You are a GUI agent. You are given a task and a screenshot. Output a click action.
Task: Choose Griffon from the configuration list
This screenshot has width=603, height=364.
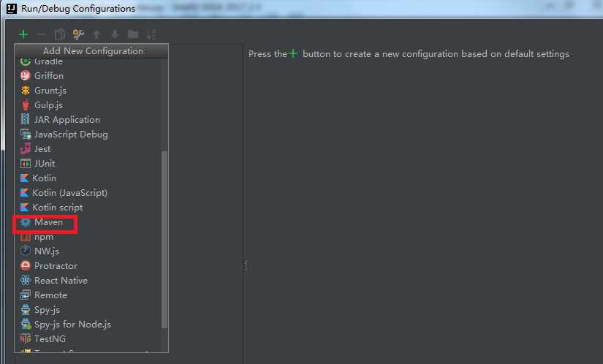click(49, 76)
